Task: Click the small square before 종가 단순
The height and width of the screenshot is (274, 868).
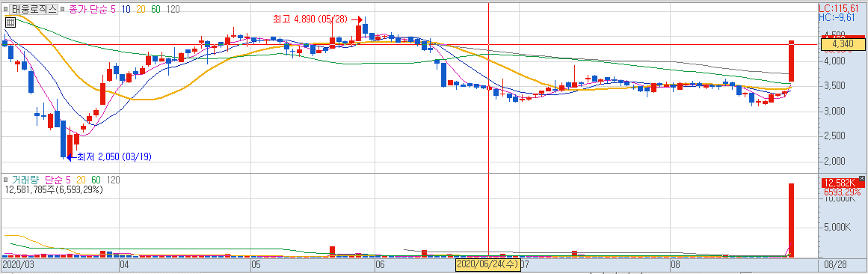Action: (64, 9)
